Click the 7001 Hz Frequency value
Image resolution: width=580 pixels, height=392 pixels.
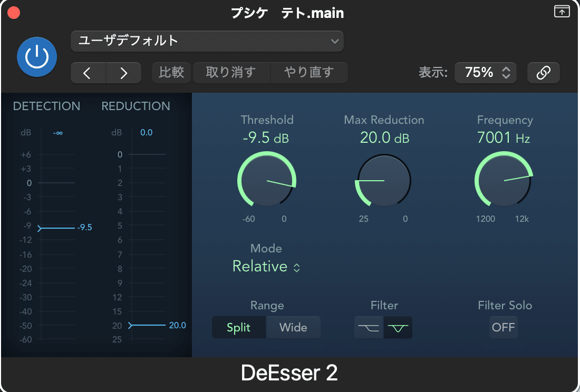pyautogui.click(x=504, y=138)
